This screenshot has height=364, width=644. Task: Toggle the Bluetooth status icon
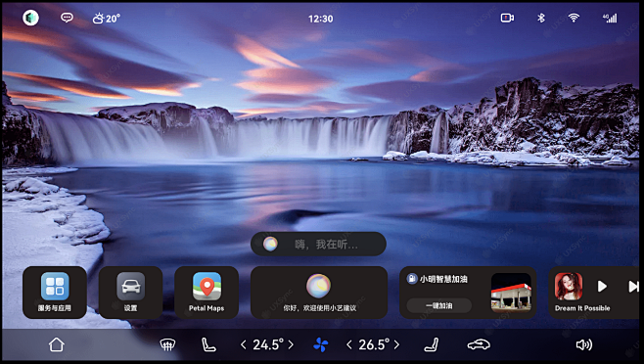point(541,18)
